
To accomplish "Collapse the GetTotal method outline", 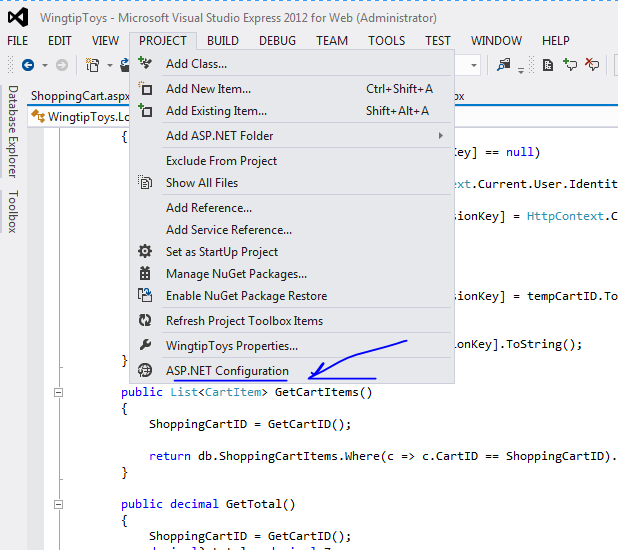I will point(58,504).
